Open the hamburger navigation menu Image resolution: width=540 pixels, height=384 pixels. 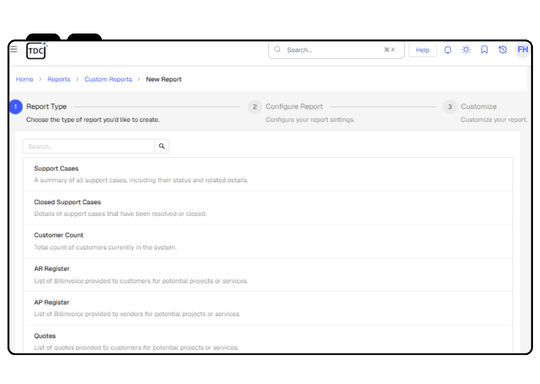(x=14, y=49)
